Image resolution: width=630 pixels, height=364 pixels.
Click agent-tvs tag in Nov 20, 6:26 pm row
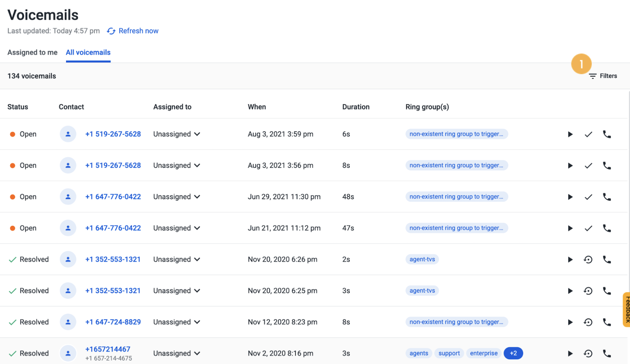(422, 259)
